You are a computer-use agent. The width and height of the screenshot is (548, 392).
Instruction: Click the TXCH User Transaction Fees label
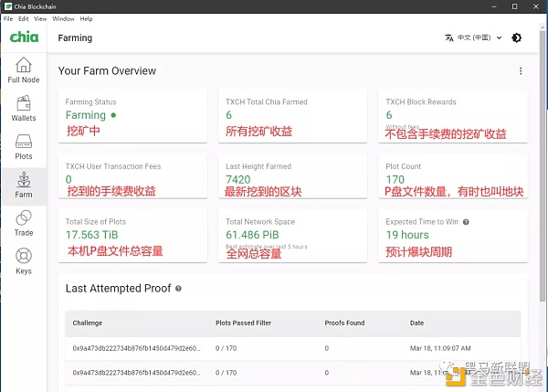[113, 166]
